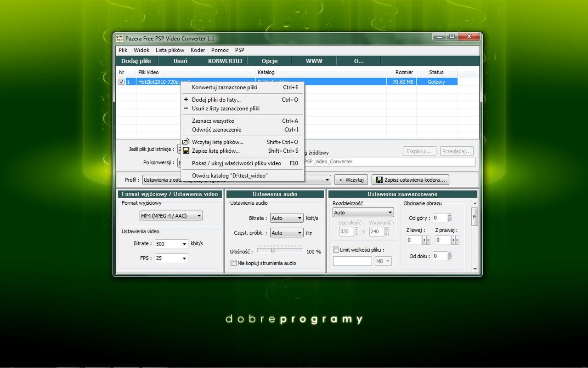The image size is (588, 368).
Task: Choose Konwertuj zaznaczone pliki in context menu
Action: click(242, 87)
